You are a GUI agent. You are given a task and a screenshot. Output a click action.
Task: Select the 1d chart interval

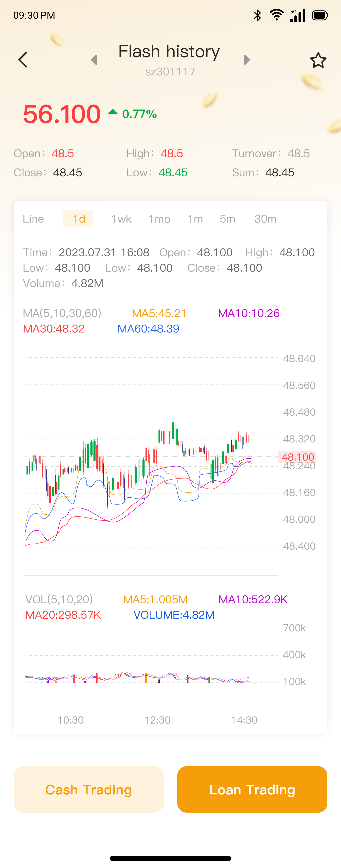click(78, 219)
